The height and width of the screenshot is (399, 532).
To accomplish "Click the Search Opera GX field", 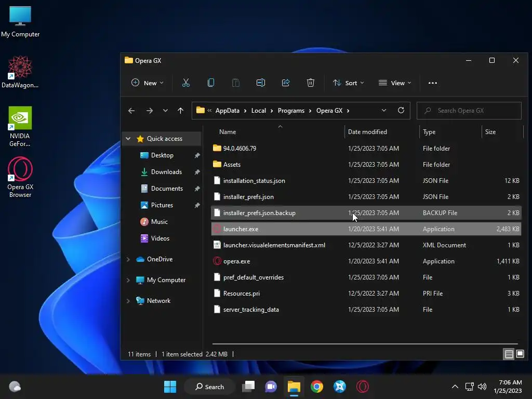I will tap(469, 111).
